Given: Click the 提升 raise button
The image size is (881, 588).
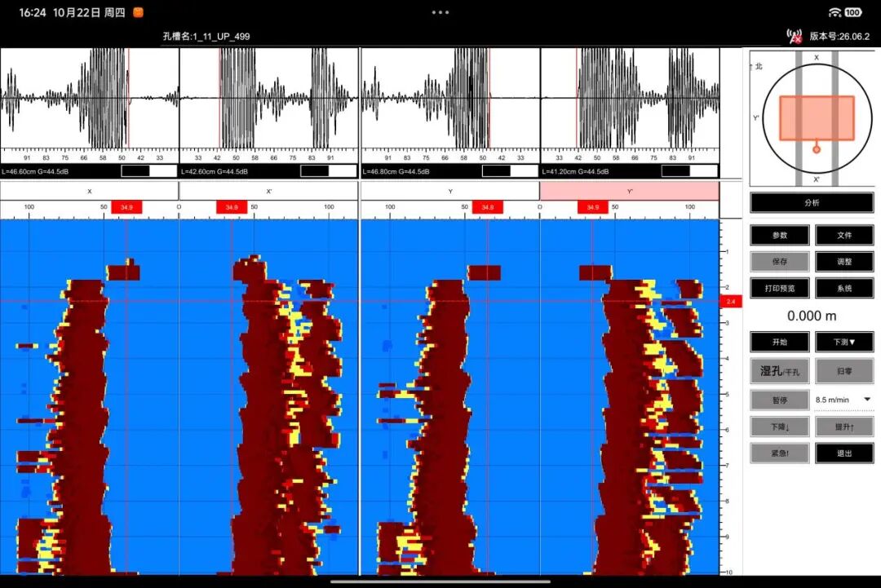Looking at the screenshot, I should pyautogui.click(x=844, y=427).
